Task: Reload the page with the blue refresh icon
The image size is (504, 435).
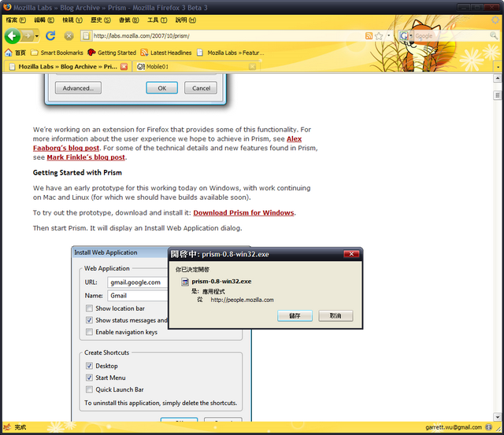Action: (50, 35)
